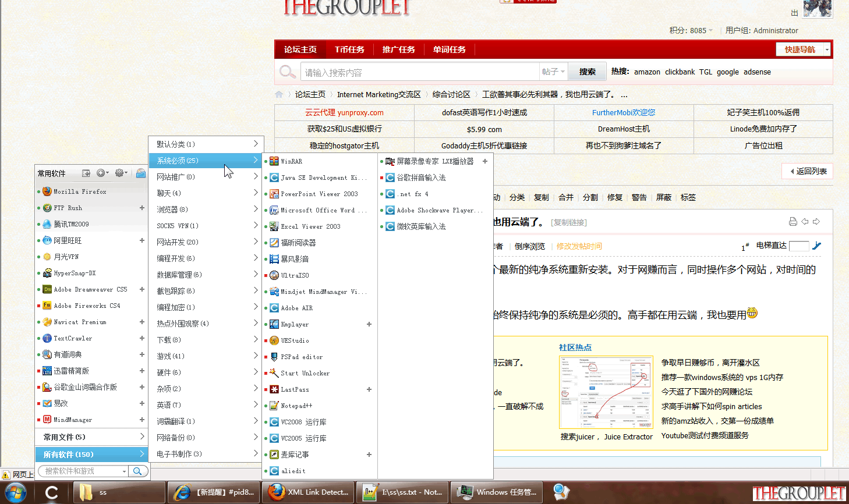The width and height of the screenshot is (849, 504).
Task: Open the 帖子 search scope dropdown
Action: pyautogui.click(x=553, y=72)
